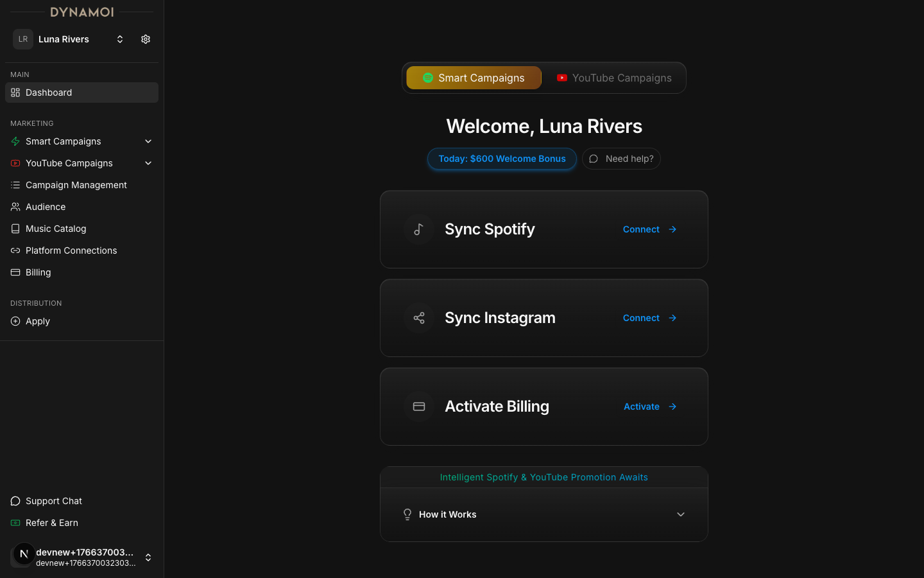The height and width of the screenshot is (578, 924).
Task: Switch to the Smart Campaigns toggle tab
Action: pos(474,78)
